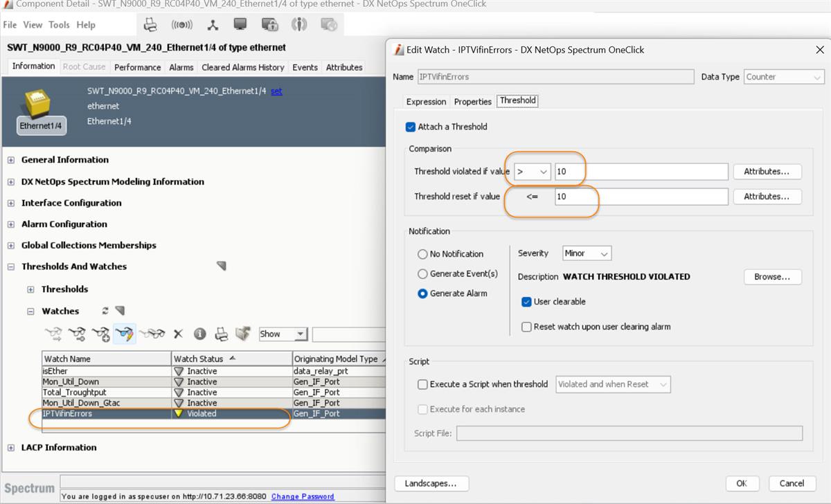This screenshot has height=504, width=831.
Task: Click the Change Password link
Action: point(303,496)
